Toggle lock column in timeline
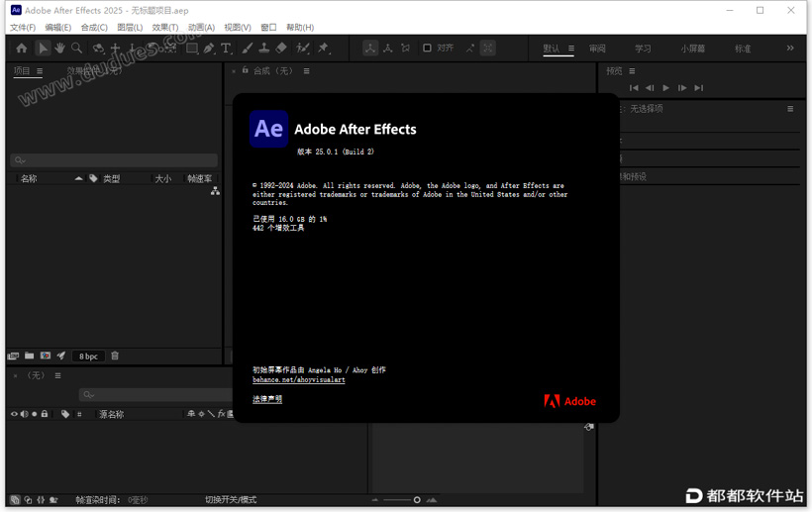 [45, 414]
